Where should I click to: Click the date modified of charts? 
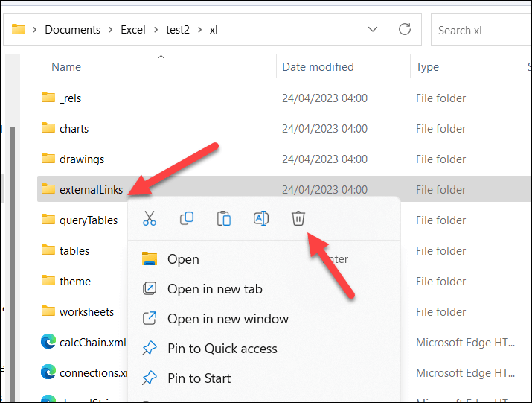coord(324,129)
